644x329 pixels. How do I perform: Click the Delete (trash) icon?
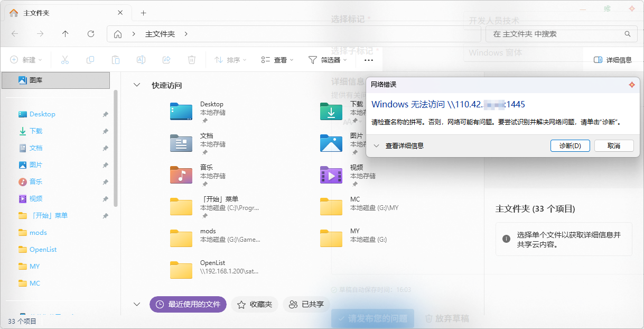tap(192, 59)
